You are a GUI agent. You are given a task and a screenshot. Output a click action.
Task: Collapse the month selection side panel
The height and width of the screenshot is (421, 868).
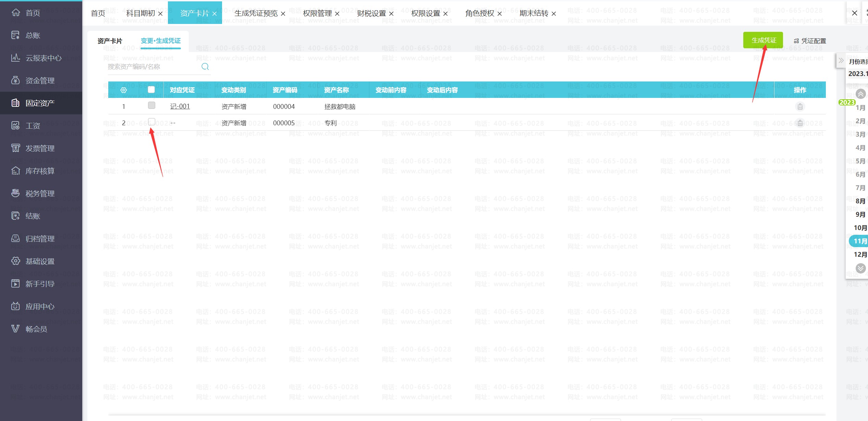tap(841, 61)
